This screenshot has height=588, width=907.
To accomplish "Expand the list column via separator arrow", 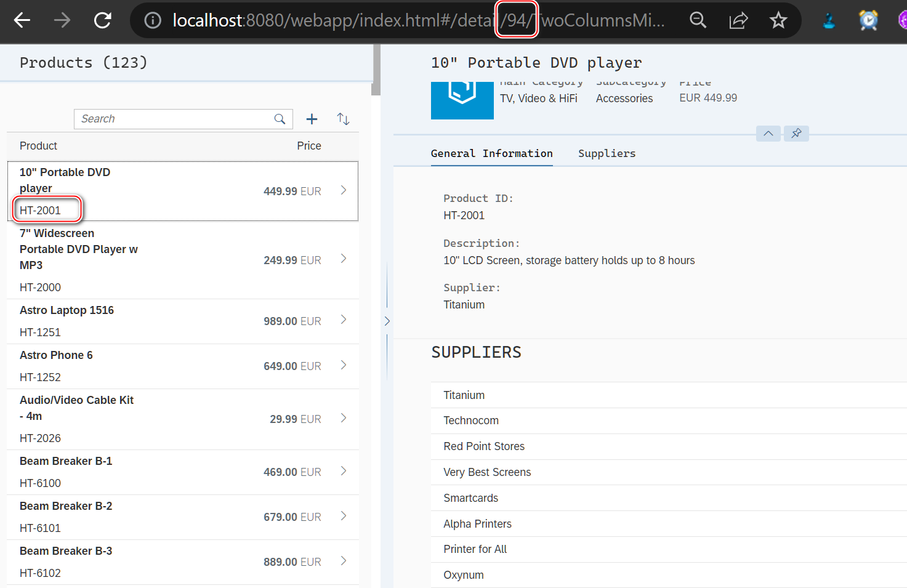I will click(387, 321).
